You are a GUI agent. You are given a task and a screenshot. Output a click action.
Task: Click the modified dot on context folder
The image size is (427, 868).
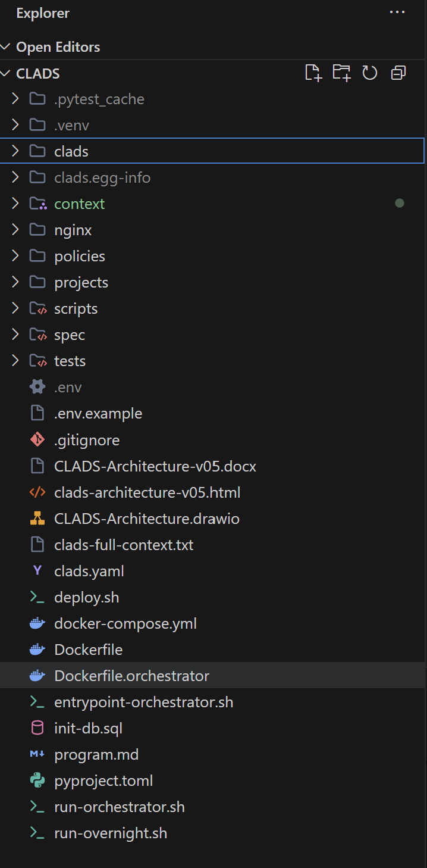[x=400, y=204]
